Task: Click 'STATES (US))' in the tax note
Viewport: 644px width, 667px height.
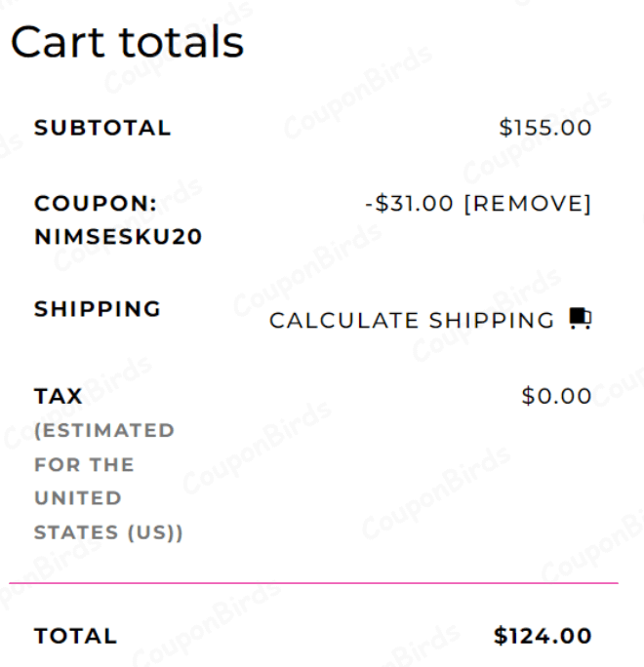Action: (x=108, y=532)
